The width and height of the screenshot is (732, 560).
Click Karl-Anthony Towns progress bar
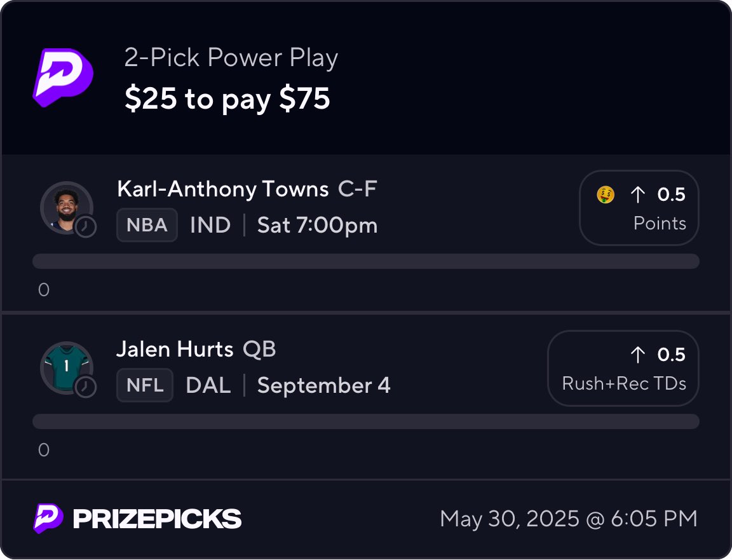[365, 261]
